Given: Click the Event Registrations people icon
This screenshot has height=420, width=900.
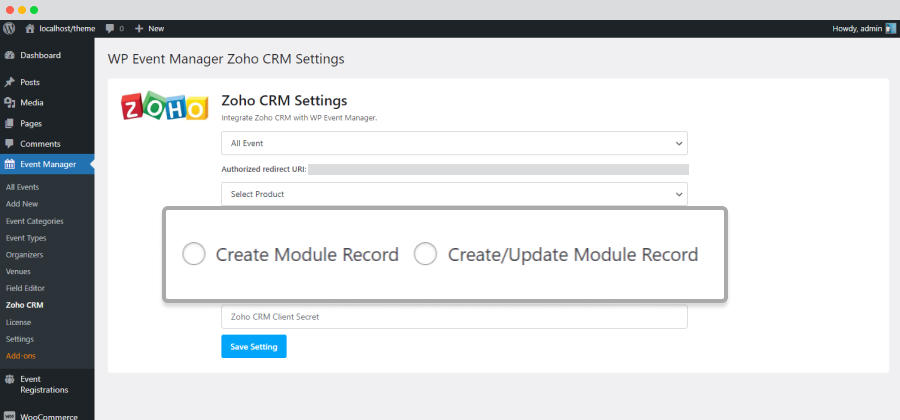Looking at the screenshot, I should [9, 379].
